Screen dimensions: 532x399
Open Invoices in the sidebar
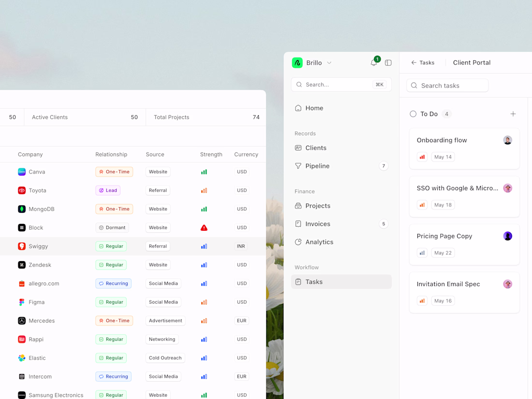coord(341,224)
